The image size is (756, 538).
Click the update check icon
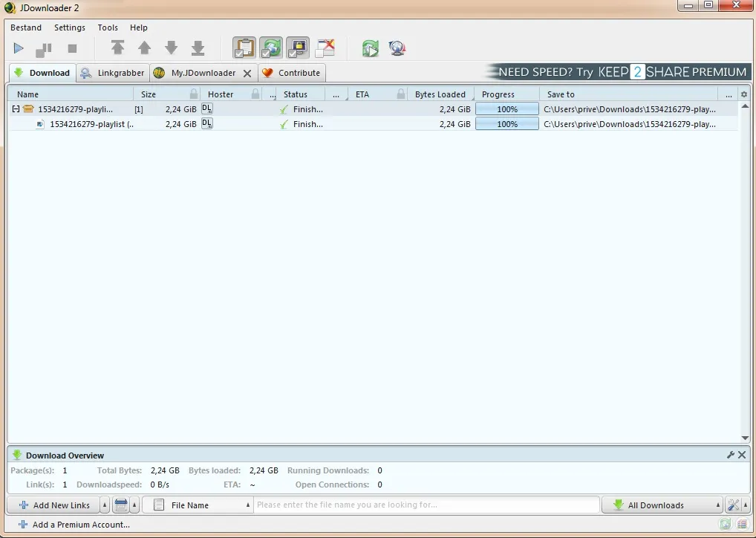(371, 48)
